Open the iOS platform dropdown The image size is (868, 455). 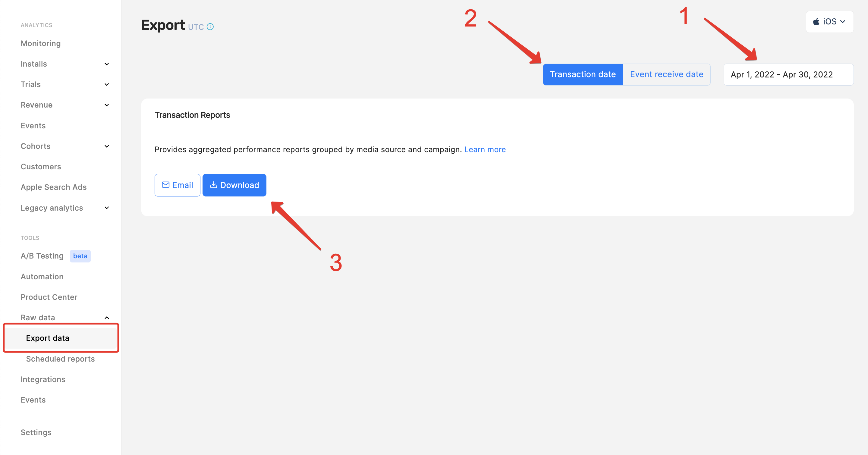click(829, 22)
